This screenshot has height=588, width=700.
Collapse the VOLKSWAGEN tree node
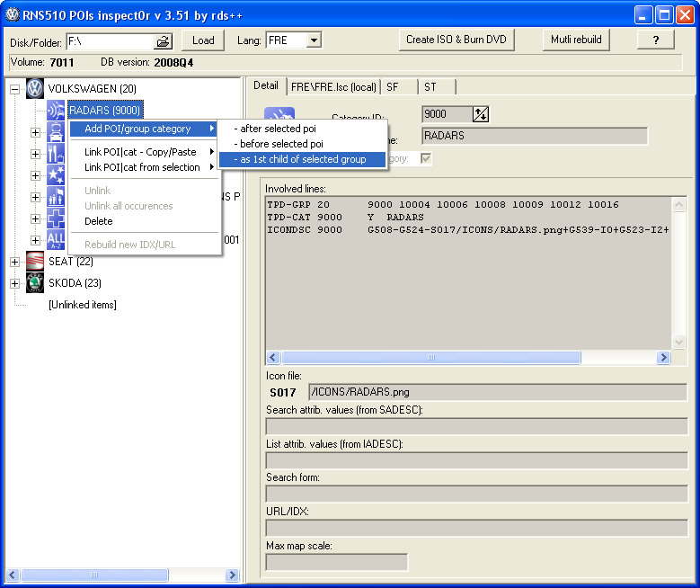[14, 89]
